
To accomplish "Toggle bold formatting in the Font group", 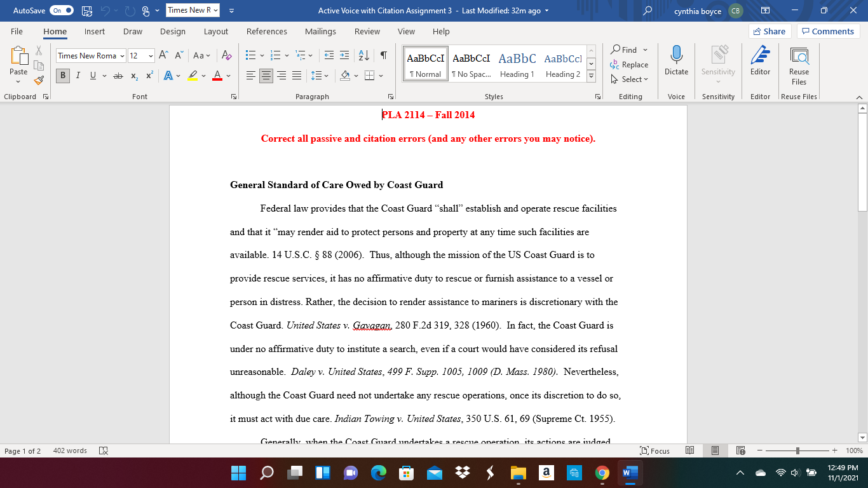I will [62, 76].
